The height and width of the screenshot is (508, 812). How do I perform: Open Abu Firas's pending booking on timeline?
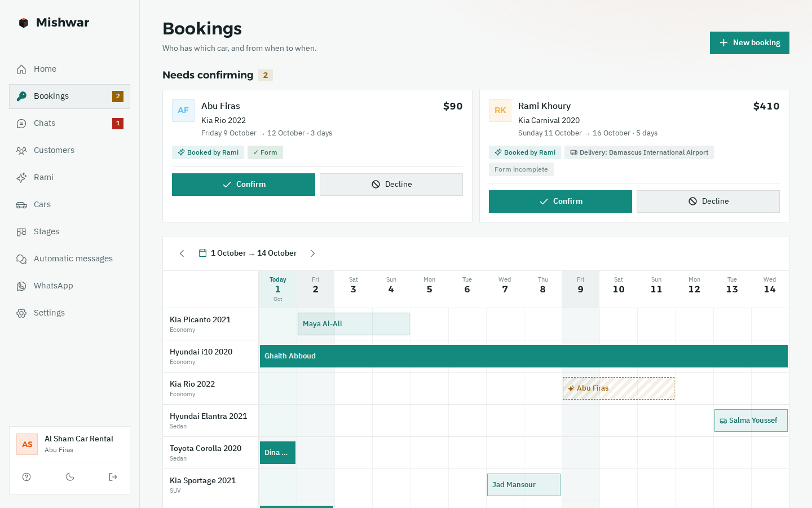[619, 388]
